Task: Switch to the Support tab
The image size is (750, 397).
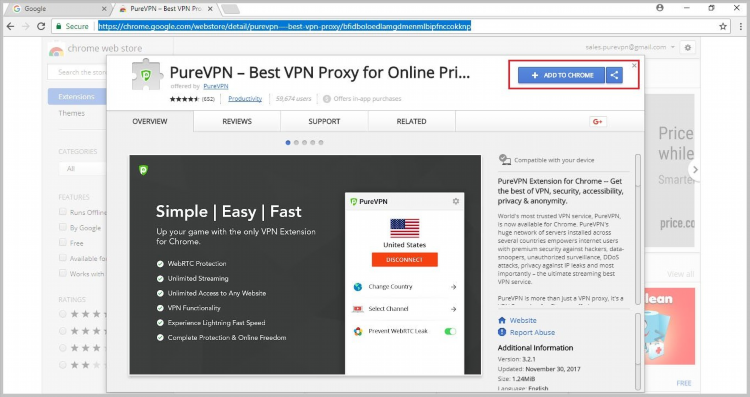Action: tap(324, 121)
